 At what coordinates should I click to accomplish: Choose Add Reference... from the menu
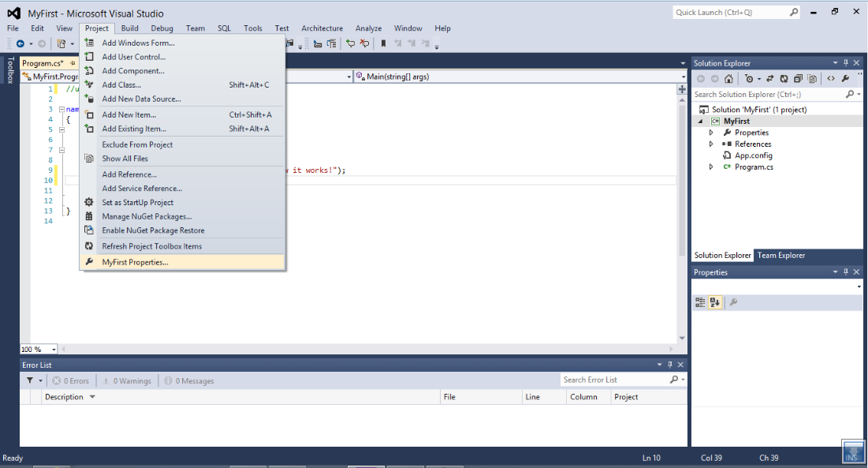(183, 174)
